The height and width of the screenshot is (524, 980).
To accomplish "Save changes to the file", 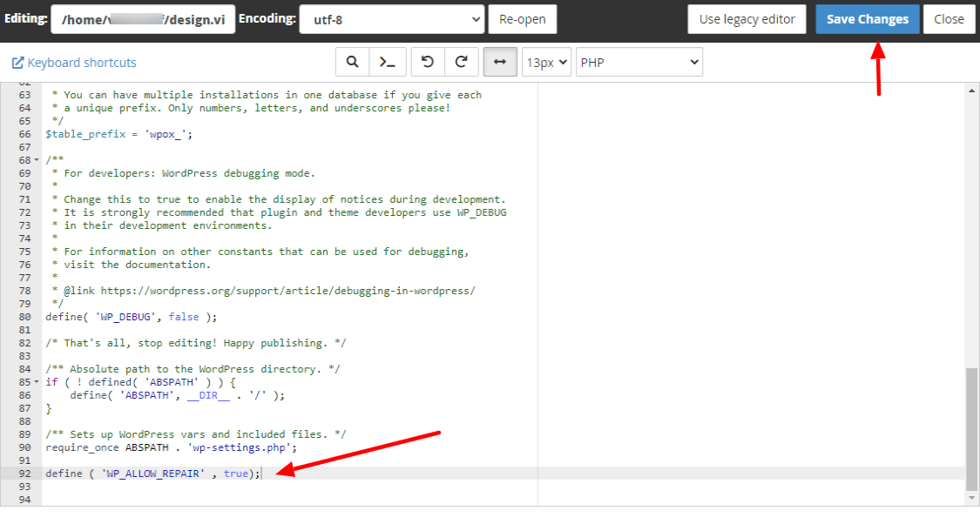I will pos(868,19).
